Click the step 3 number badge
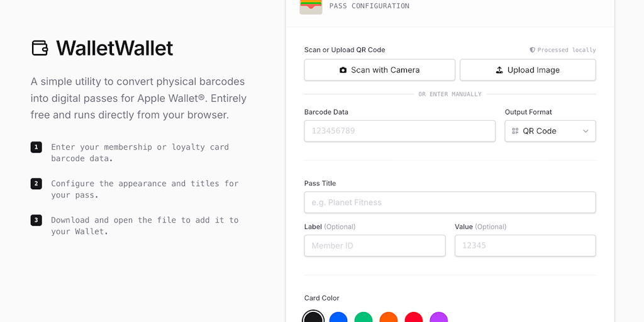 click(36, 220)
